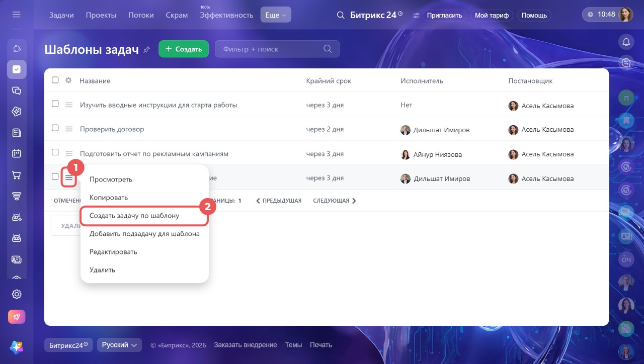Click the search magnifier in the header
The height and width of the screenshot is (364, 644).
click(x=341, y=15)
